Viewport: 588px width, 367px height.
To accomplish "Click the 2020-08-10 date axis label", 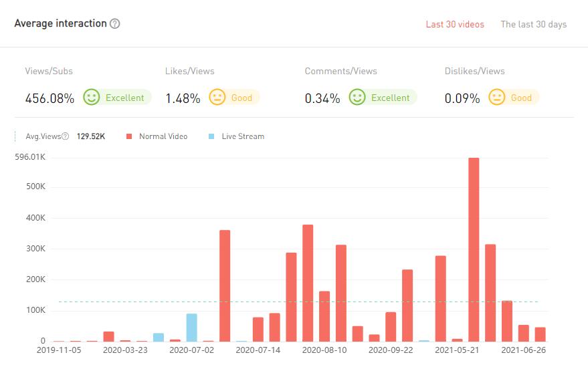I will (x=324, y=350).
